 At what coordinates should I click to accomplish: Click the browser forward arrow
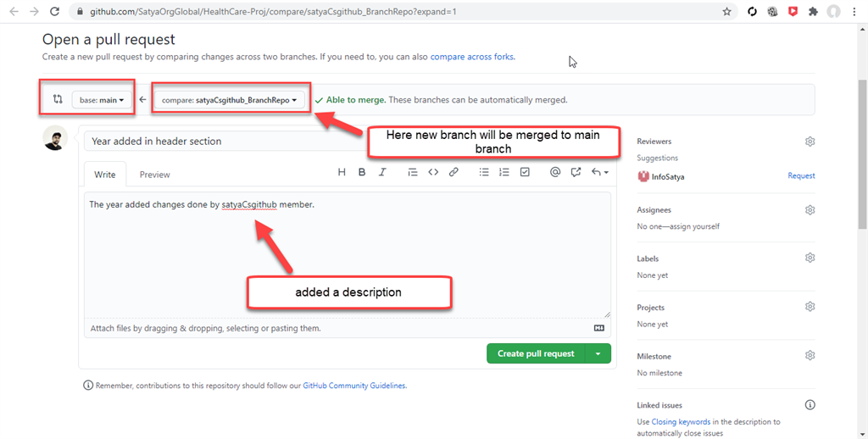click(x=34, y=11)
